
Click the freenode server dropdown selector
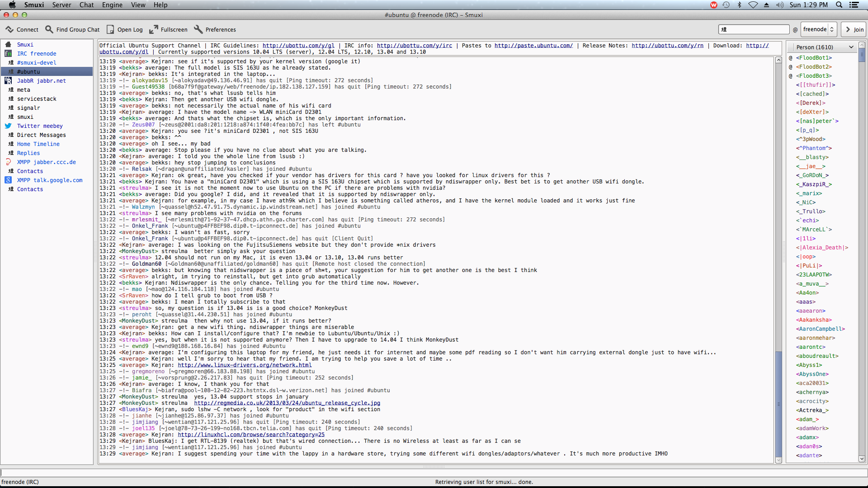click(820, 30)
